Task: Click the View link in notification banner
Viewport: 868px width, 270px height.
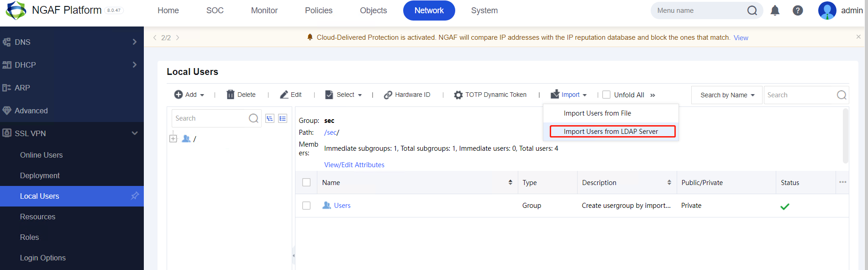Action: (x=741, y=38)
